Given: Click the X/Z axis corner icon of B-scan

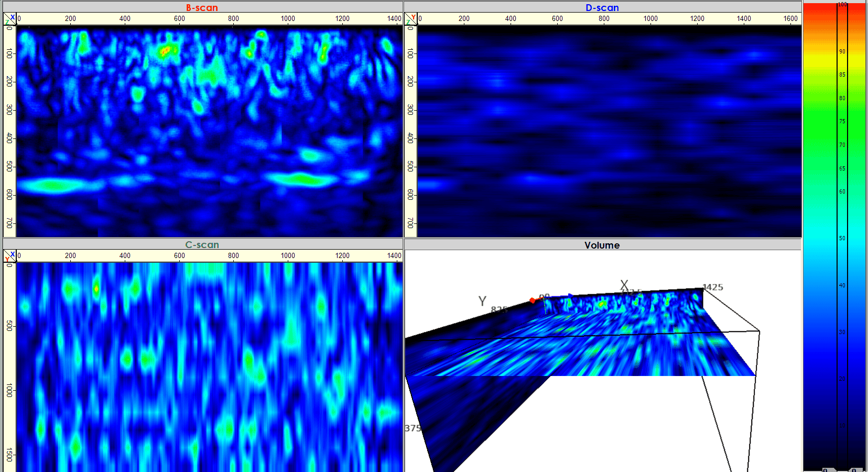Looking at the screenshot, I should [x=10, y=19].
